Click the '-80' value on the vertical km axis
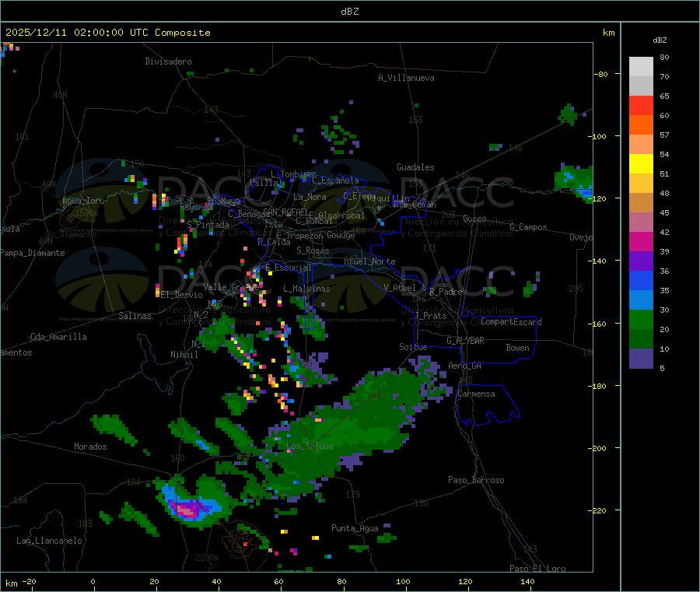700x592 pixels. tap(600, 74)
